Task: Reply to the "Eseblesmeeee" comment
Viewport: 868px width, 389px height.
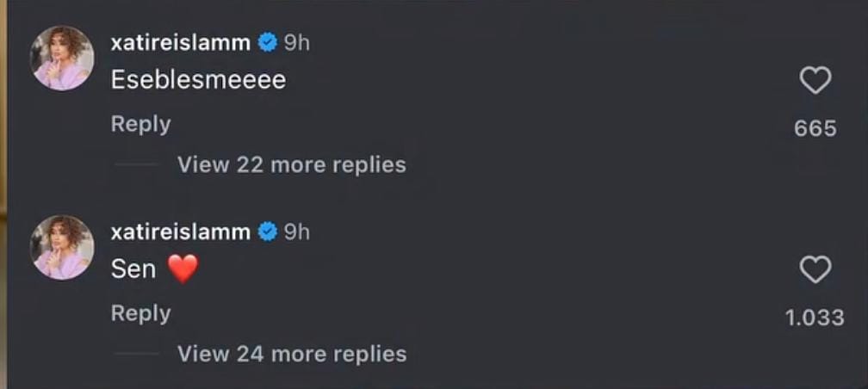Action: point(140,124)
